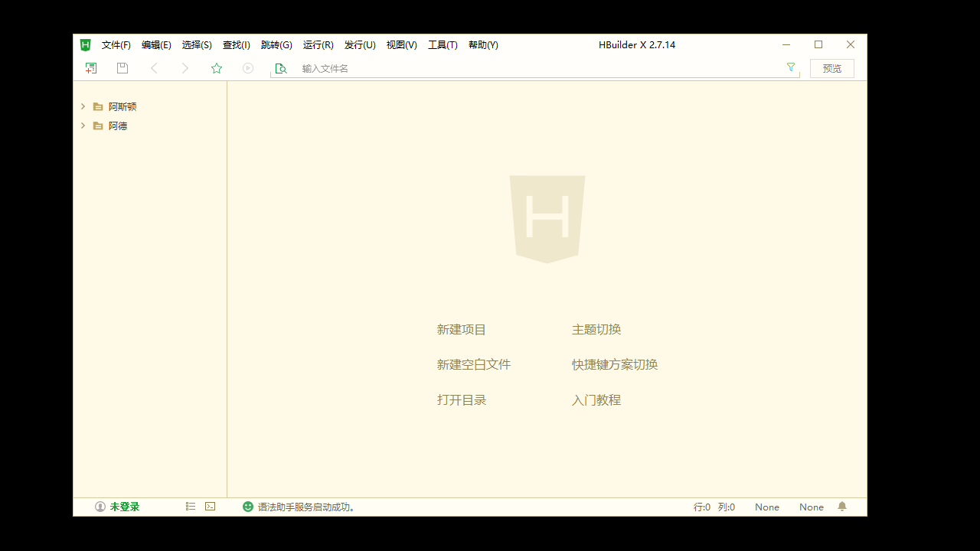The height and width of the screenshot is (551, 980).
Task: Select the 阿德 project label
Action: point(118,126)
